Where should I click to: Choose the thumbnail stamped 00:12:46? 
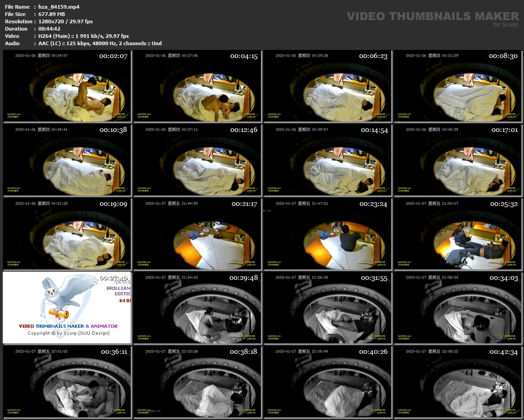point(197,160)
